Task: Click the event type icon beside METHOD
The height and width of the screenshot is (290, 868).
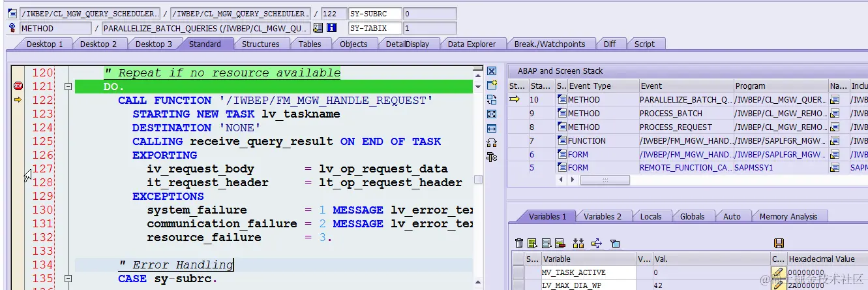Action: pos(12,28)
